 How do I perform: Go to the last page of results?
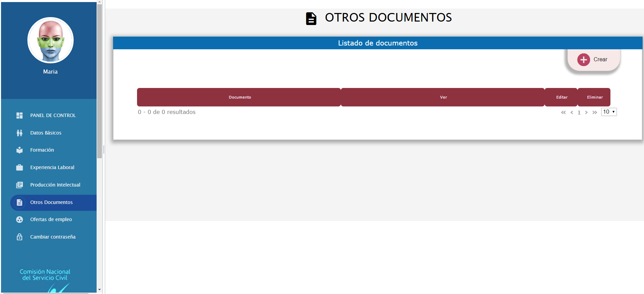[595, 112]
